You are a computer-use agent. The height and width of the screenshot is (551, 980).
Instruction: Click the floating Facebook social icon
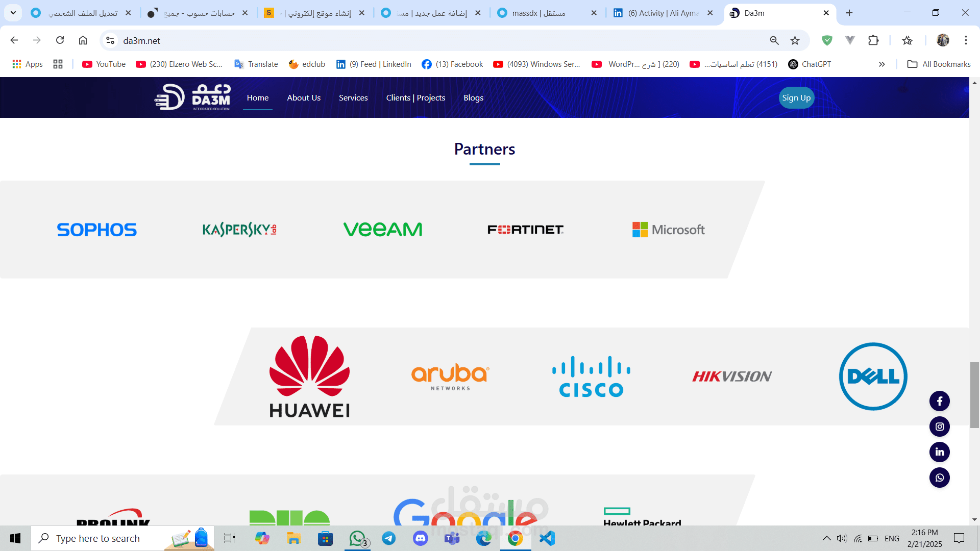click(939, 401)
